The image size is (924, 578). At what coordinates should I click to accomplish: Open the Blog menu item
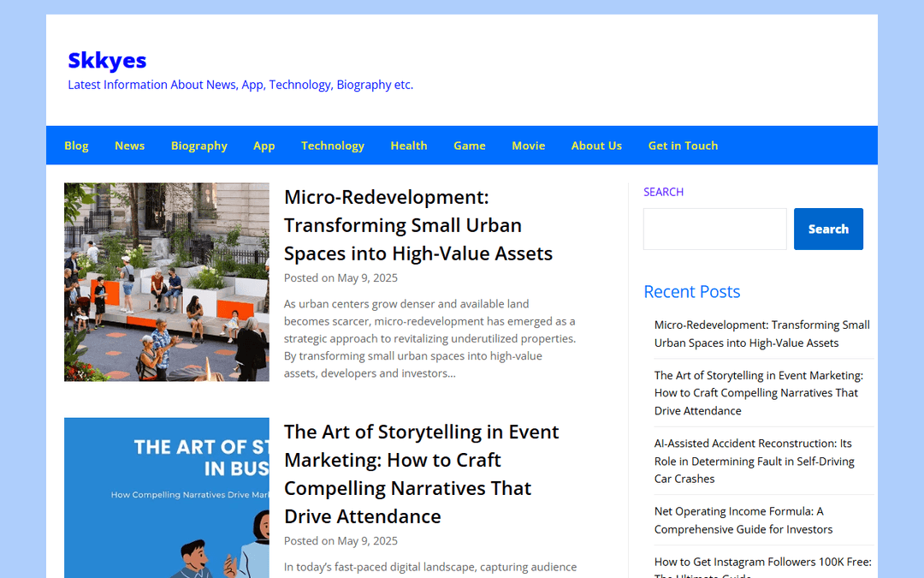click(76, 146)
